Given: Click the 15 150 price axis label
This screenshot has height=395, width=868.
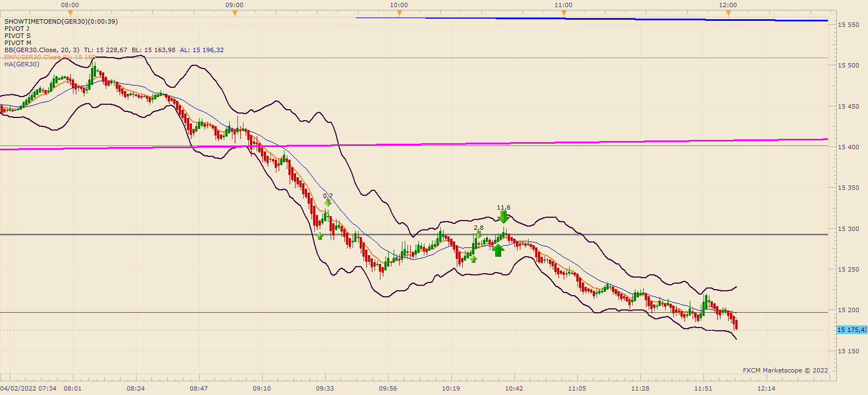Looking at the screenshot, I should click(848, 351).
